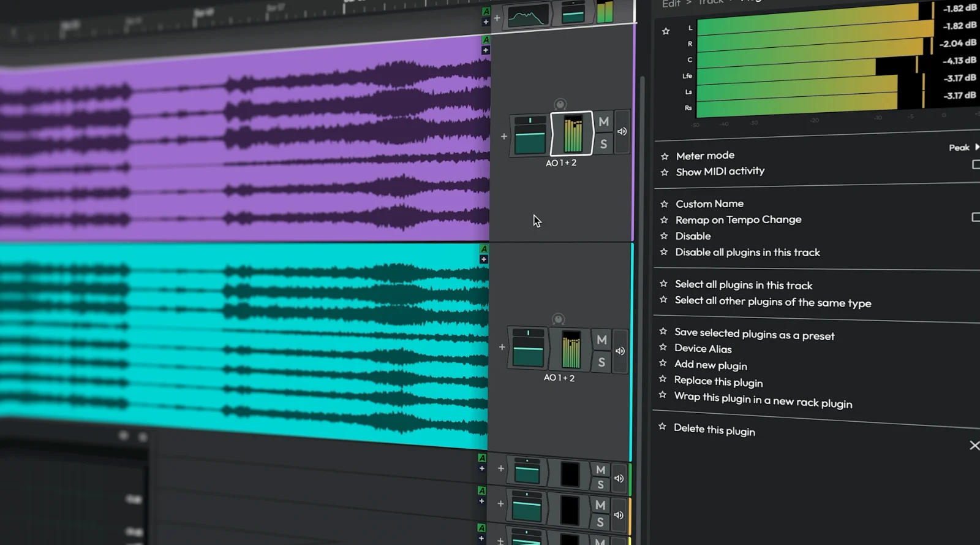The height and width of the screenshot is (545, 980).
Task: Mute the second track below the cyan track
Action: click(x=600, y=505)
